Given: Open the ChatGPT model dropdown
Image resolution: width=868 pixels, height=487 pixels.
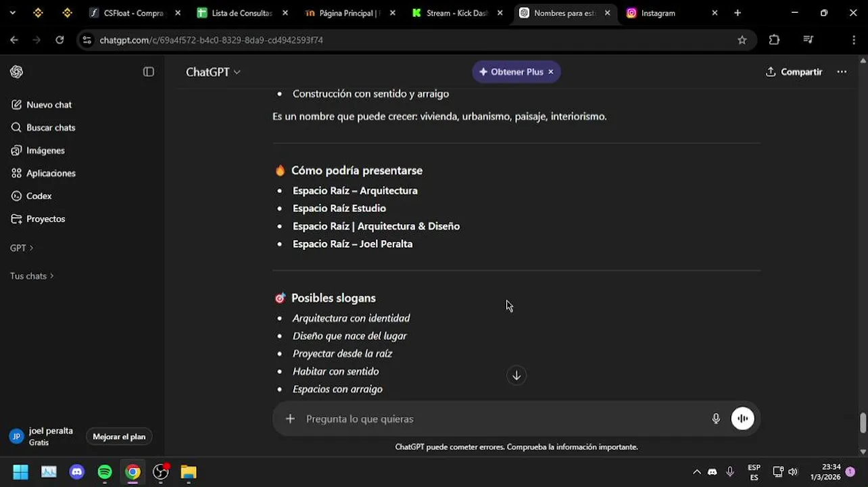Looking at the screenshot, I should tap(213, 72).
